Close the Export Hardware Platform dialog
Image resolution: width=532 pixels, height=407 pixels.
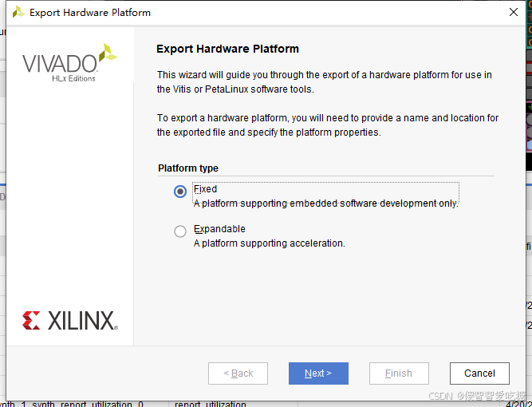(x=514, y=12)
